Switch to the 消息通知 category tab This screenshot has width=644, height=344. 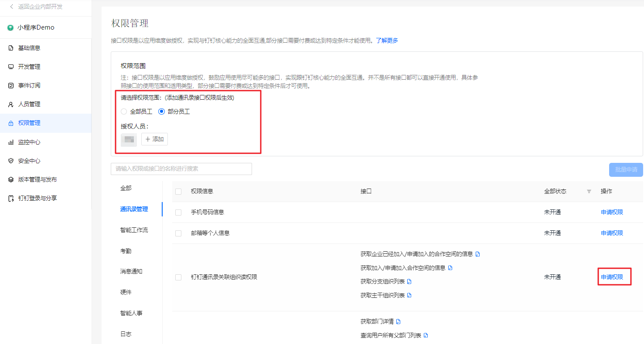coord(131,271)
